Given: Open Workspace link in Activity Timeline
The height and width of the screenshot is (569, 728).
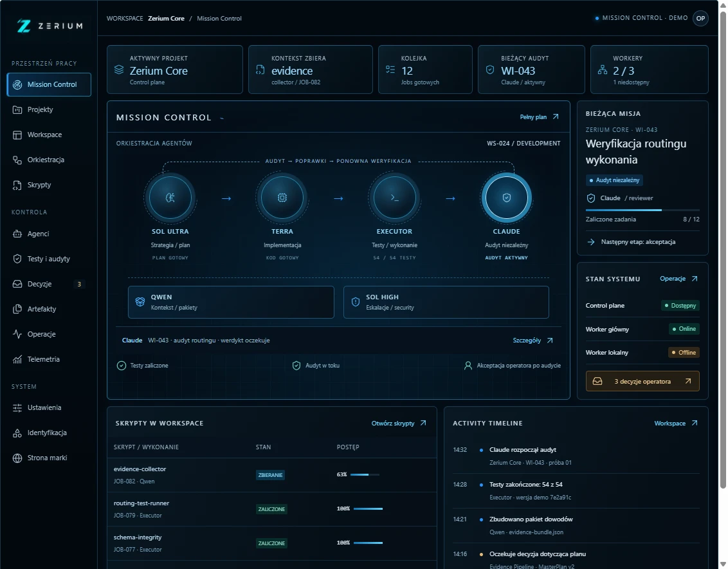Looking at the screenshot, I should click(676, 424).
